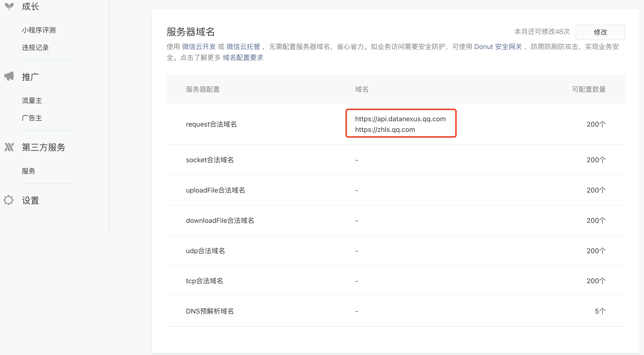This screenshot has height=355, width=644.
Task: Click the 成长 leaf icon
Action: [x=9, y=6]
